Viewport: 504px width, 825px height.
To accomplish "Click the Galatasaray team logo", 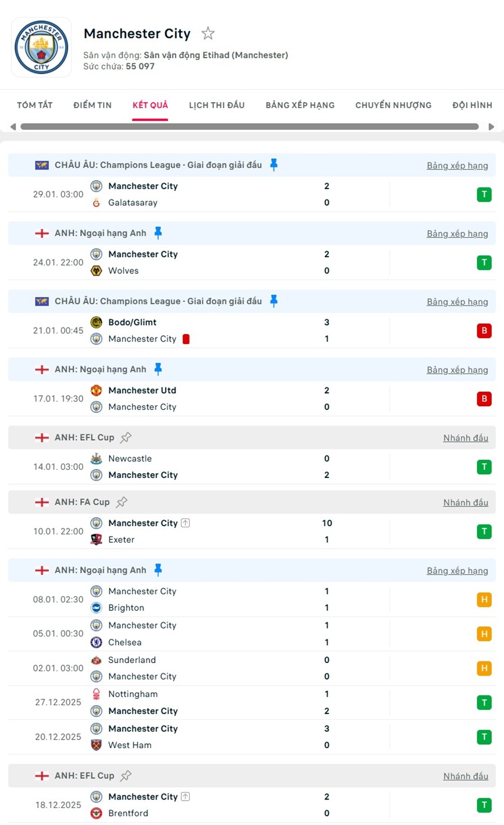I will [95, 202].
